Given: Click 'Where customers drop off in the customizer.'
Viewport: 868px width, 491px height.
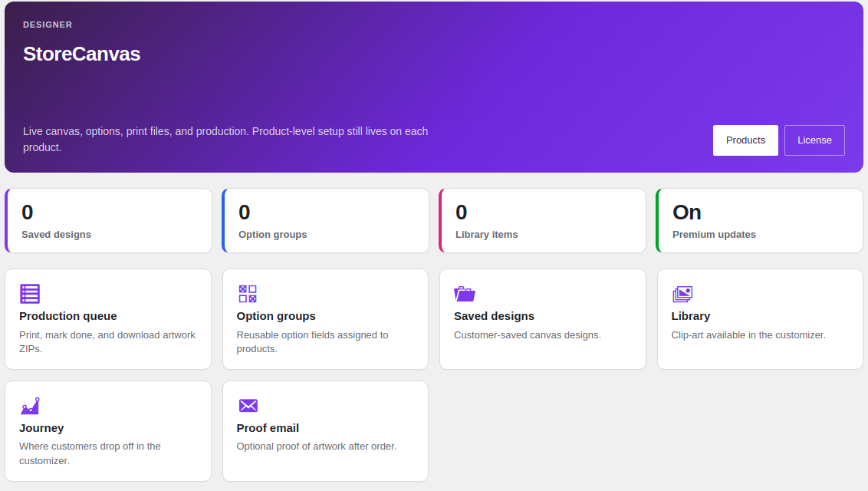Looking at the screenshot, I should pos(90,453).
